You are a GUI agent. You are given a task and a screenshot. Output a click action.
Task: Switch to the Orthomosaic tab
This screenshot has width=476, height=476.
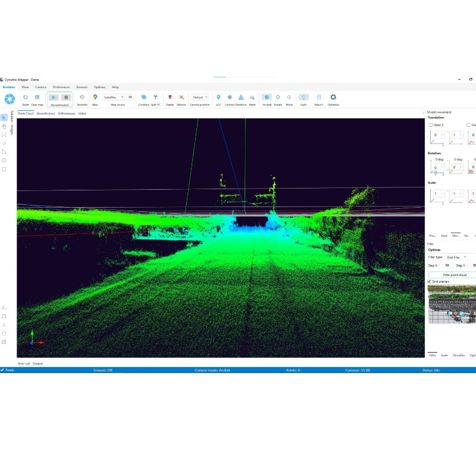point(67,114)
